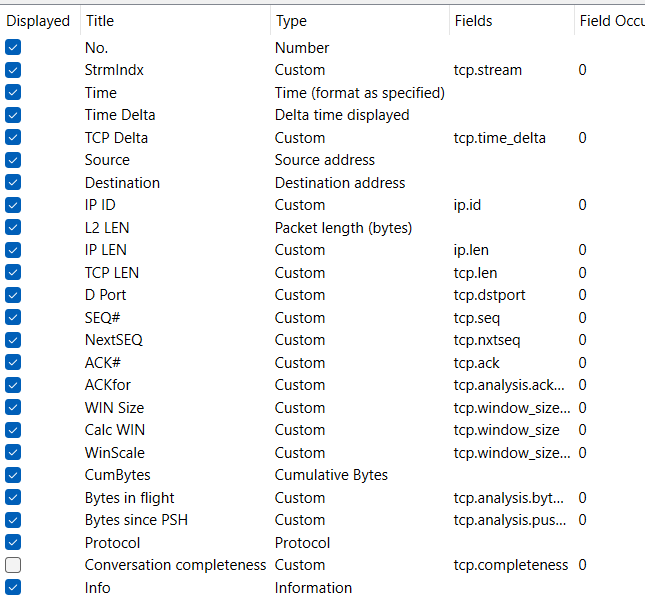The height and width of the screenshot is (610, 645).
Task: Uncheck the WinScale display checkbox
Action: [13, 452]
